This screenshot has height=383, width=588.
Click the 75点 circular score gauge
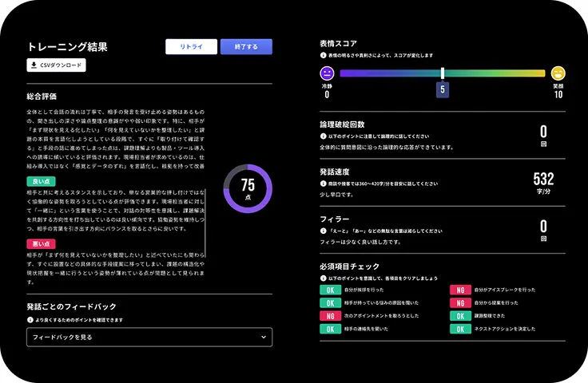pos(248,188)
